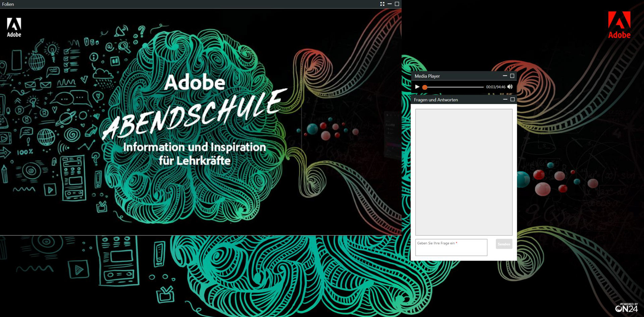Click the Fragen und Antworten message area
644x317 pixels.
(464, 172)
